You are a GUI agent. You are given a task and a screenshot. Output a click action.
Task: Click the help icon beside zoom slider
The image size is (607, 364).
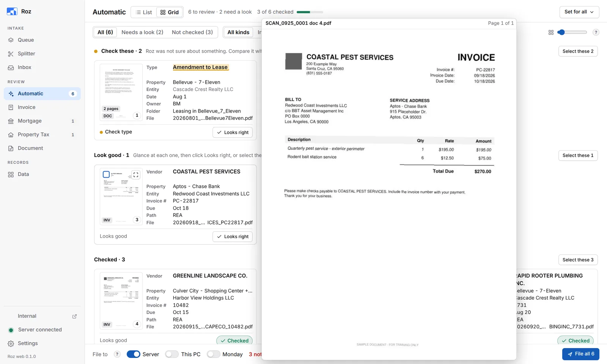tap(596, 32)
